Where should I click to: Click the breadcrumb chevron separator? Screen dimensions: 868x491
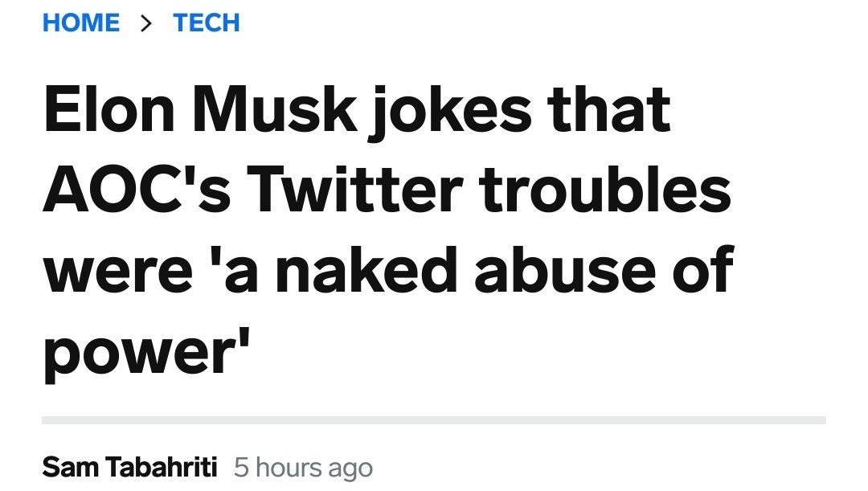[145, 23]
